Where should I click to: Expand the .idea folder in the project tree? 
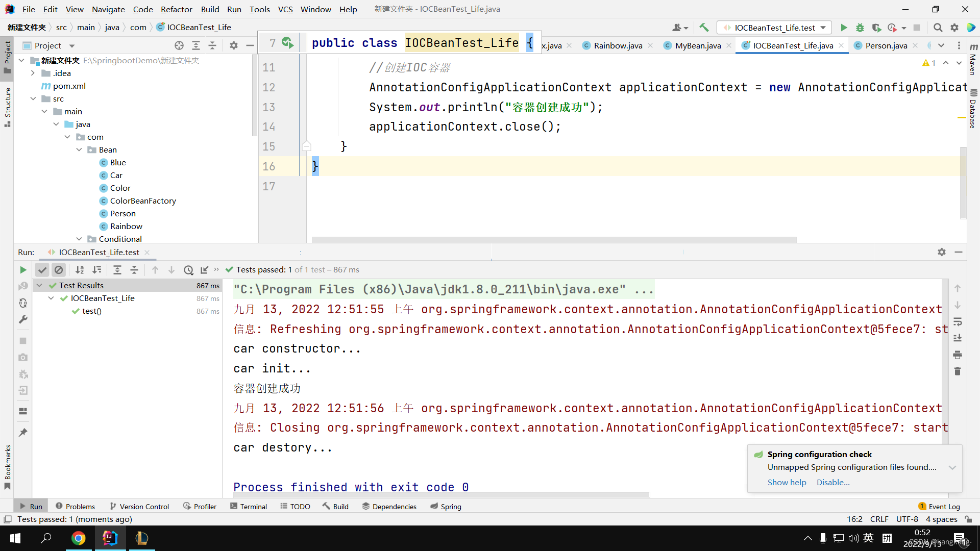(x=33, y=73)
